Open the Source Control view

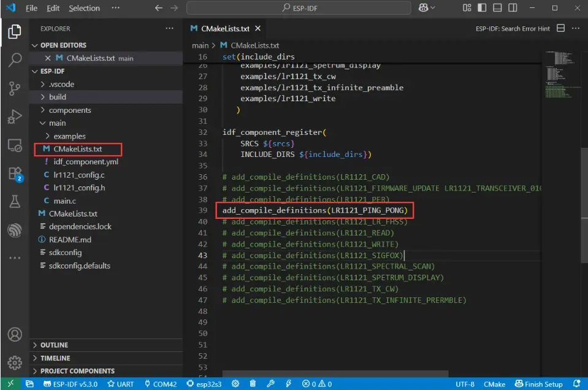click(15, 88)
